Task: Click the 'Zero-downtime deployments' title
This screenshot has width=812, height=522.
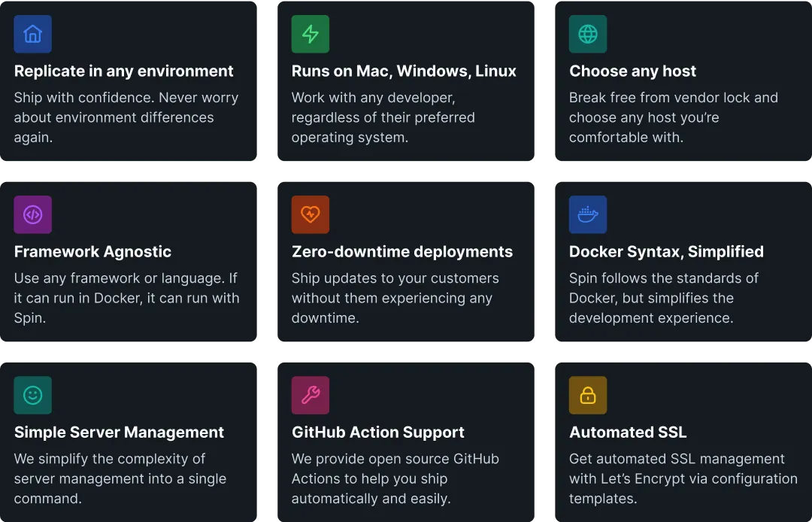Action: [x=402, y=252]
